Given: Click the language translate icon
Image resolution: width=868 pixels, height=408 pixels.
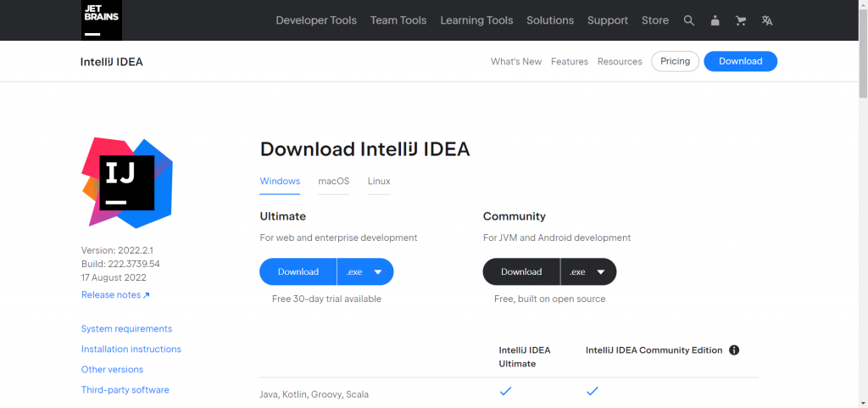Looking at the screenshot, I should click(766, 20).
